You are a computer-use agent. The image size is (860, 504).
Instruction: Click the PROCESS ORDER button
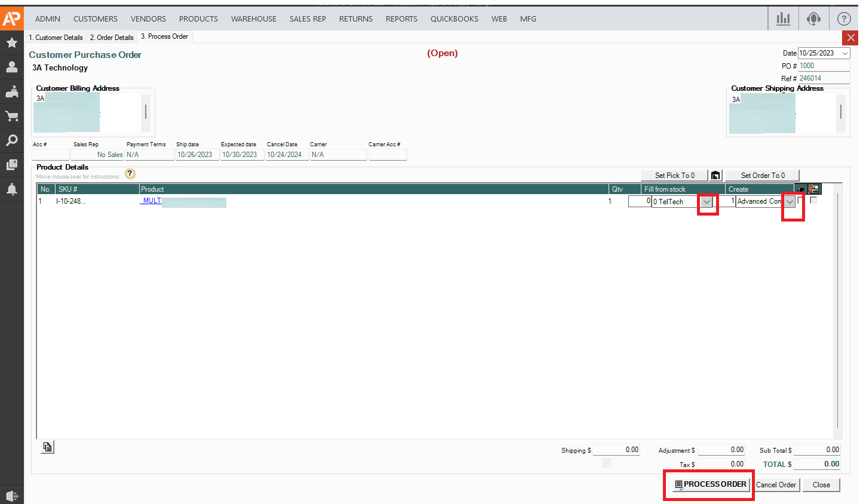(x=710, y=484)
